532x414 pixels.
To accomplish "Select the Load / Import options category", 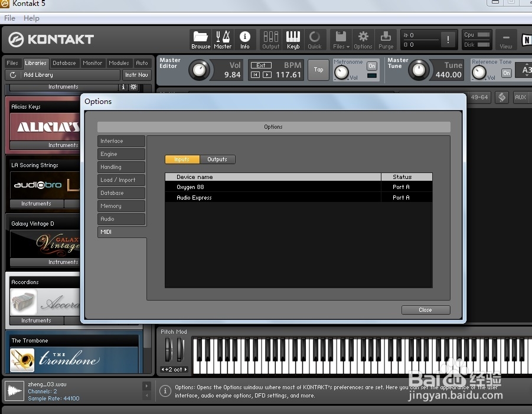I will pos(121,180).
